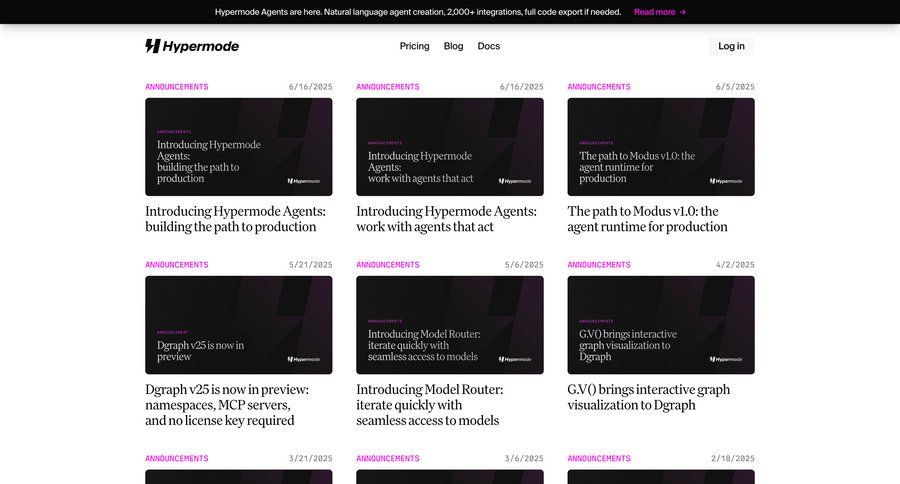Click Announcements tag above agents that act article
This screenshot has height=484, width=900.
[388, 87]
